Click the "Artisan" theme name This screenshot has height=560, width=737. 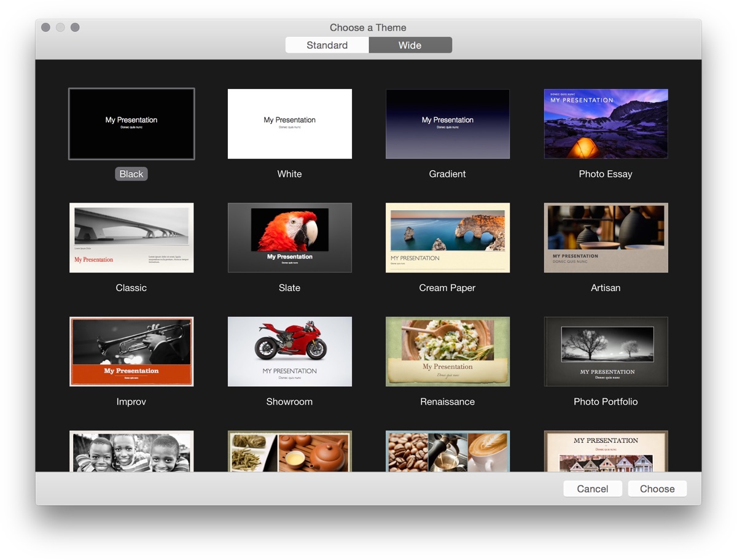pyautogui.click(x=606, y=287)
